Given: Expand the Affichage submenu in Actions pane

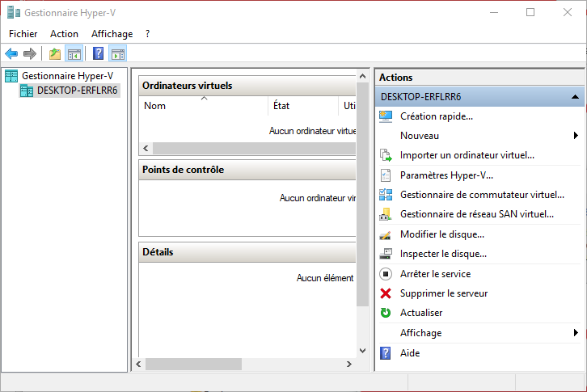Looking at the screenshot, I should click(576, 333).
